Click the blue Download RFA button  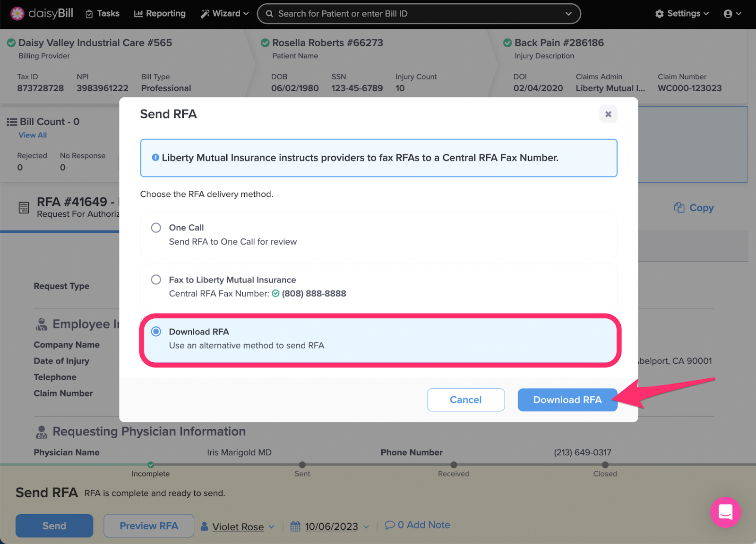567,400
